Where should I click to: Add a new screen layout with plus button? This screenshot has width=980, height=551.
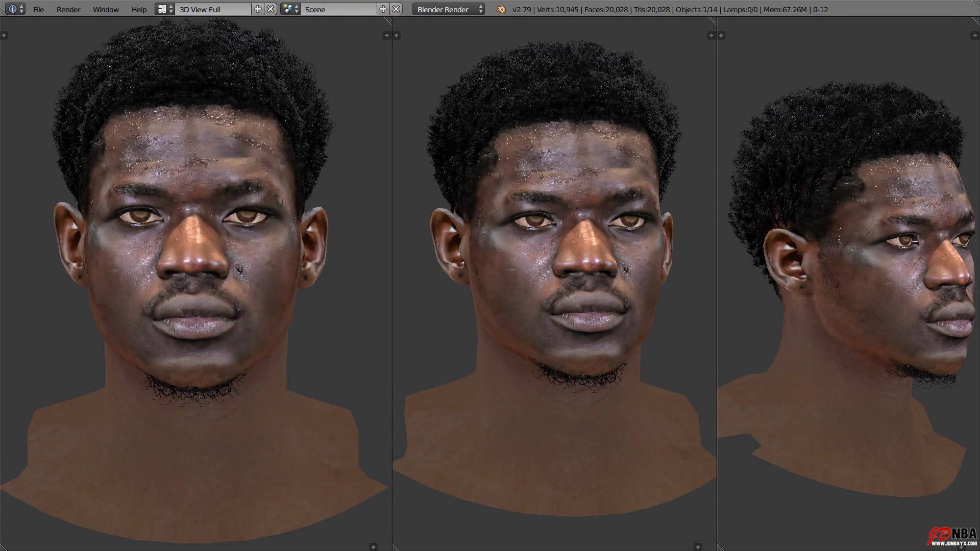click(x=257, y=9)
